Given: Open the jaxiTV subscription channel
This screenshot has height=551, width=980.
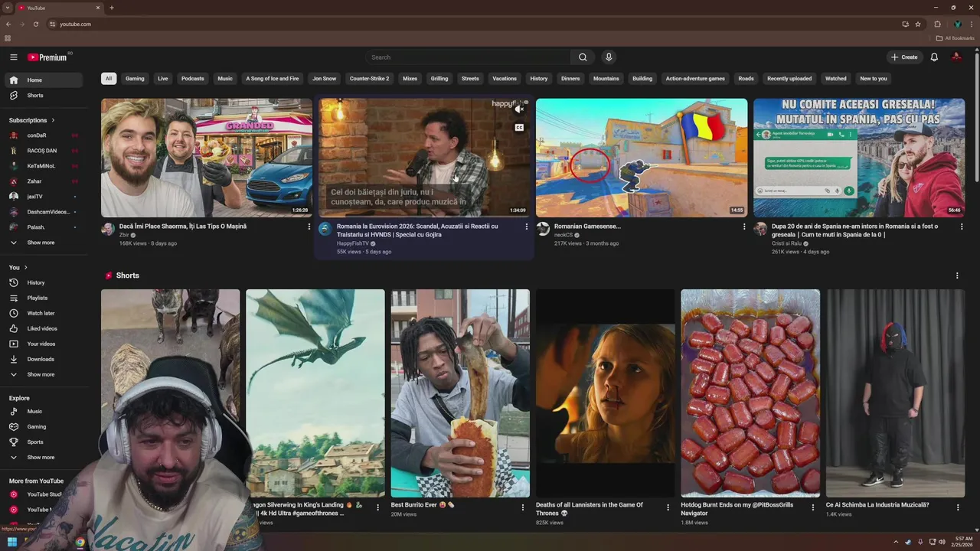Looking at the screenshot, I should pos(44,197).
